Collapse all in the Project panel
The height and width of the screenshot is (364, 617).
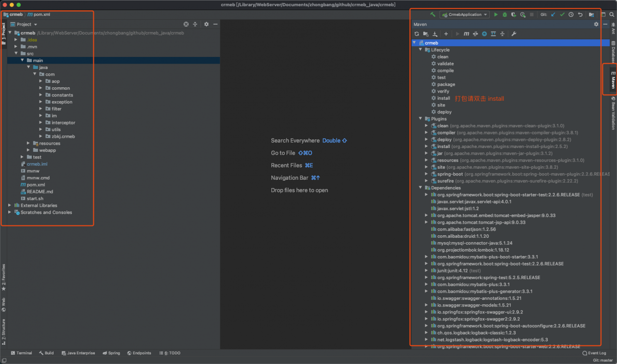pyautogui.click(x=195, y=24)
